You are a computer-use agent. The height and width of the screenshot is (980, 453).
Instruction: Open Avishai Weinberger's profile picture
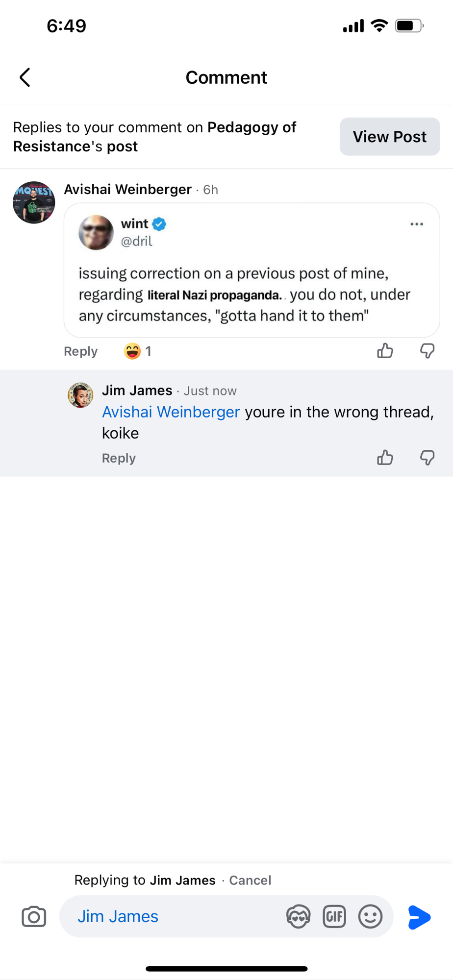point(34,202)
